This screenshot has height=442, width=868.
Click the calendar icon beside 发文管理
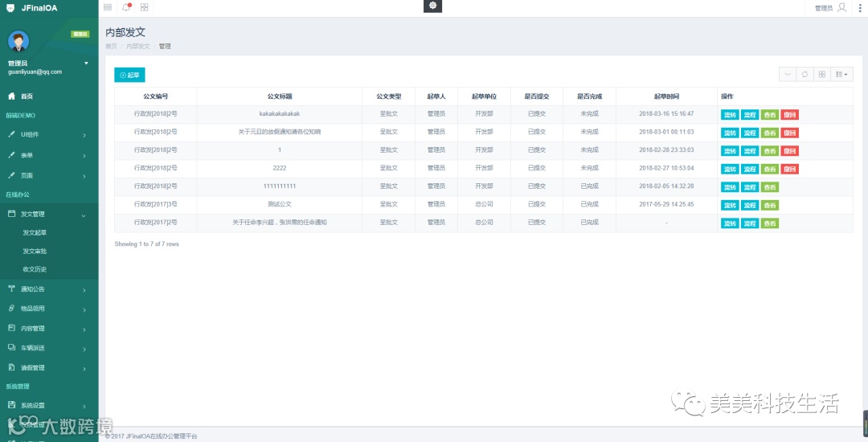(x=11, y=214)
